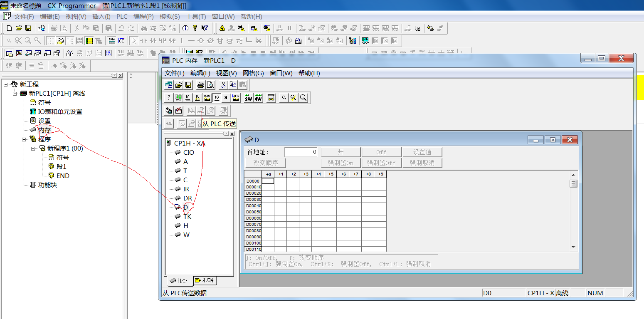Collapse the 新程序1 (00) program node
The image size is (644, 319).
33,148
